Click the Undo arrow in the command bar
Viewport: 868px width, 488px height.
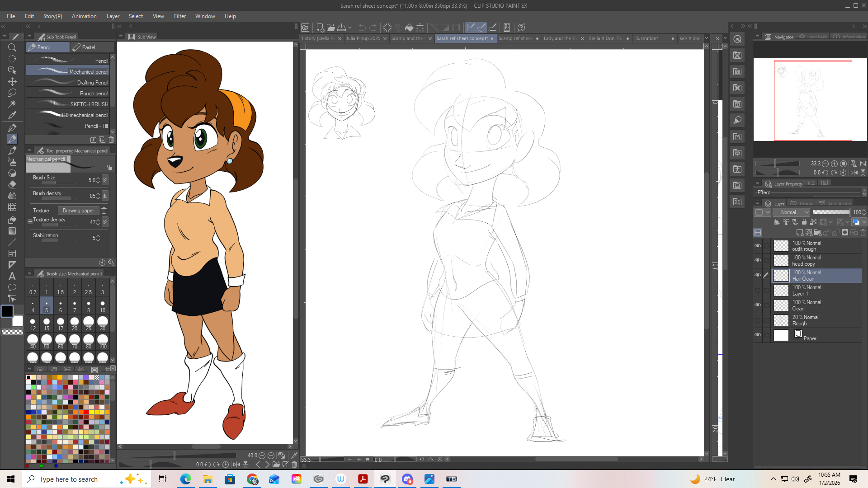[x=362, y=28]
